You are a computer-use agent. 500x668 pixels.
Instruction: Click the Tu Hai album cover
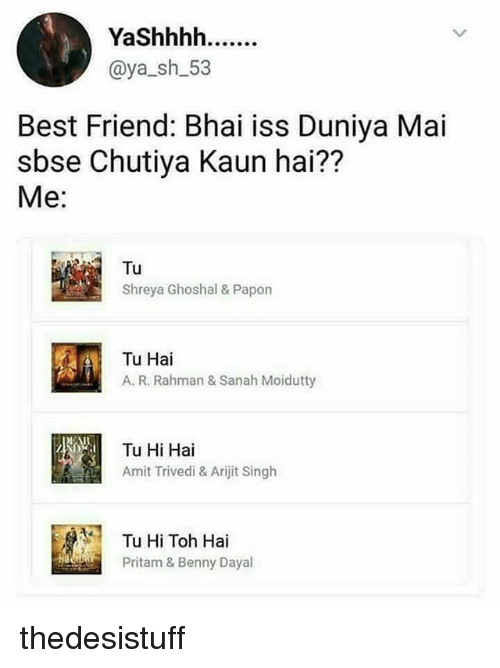click(77, 367)
